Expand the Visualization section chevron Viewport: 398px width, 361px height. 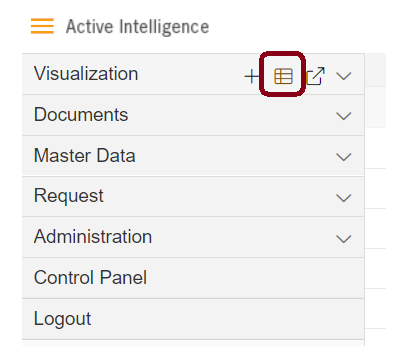click(x=344, y=76)
